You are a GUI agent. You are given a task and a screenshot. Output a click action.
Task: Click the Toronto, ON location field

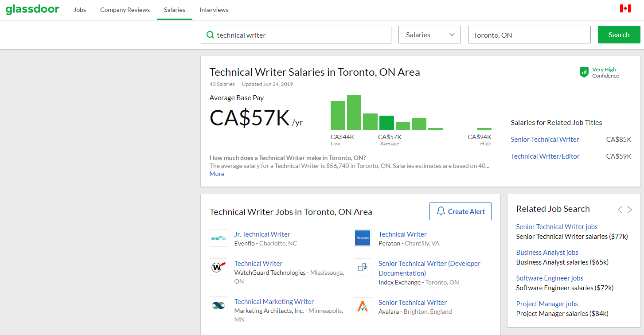pos(529,35)
